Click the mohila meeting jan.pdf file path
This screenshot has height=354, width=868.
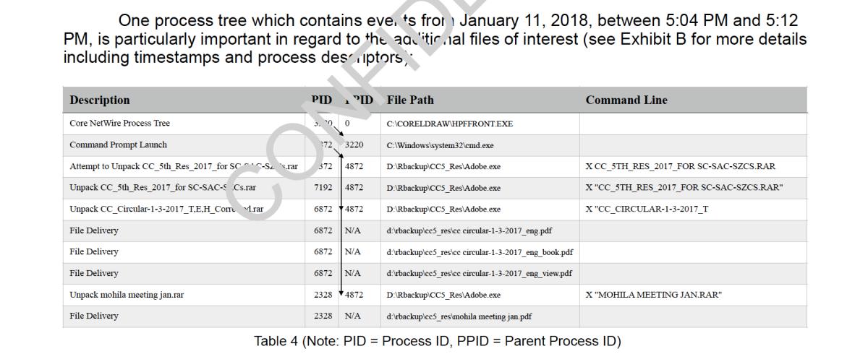click(x=460, y=316)
